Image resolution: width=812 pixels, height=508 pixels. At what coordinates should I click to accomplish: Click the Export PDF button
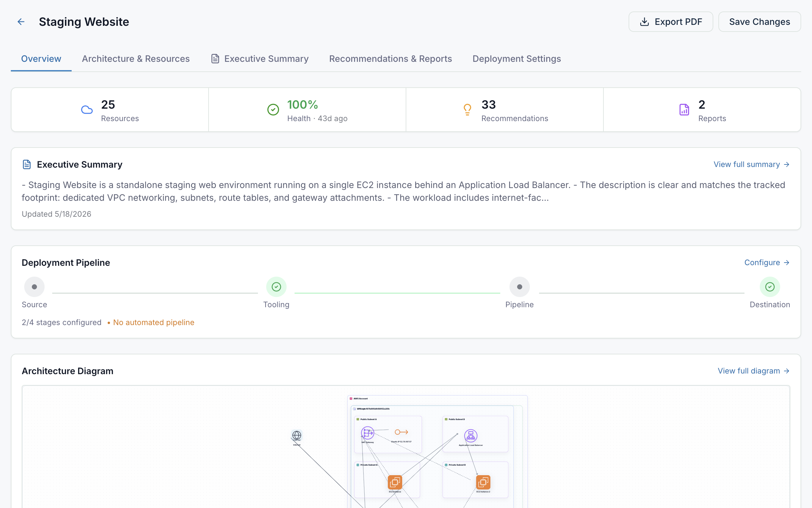click(670, 22)
